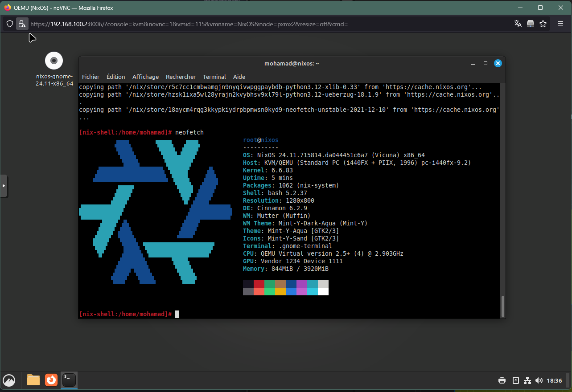This screenshot has height=392, width=572.
Task: Open the Firefox hamburger application menu
Action: click(x=560, y=24)
